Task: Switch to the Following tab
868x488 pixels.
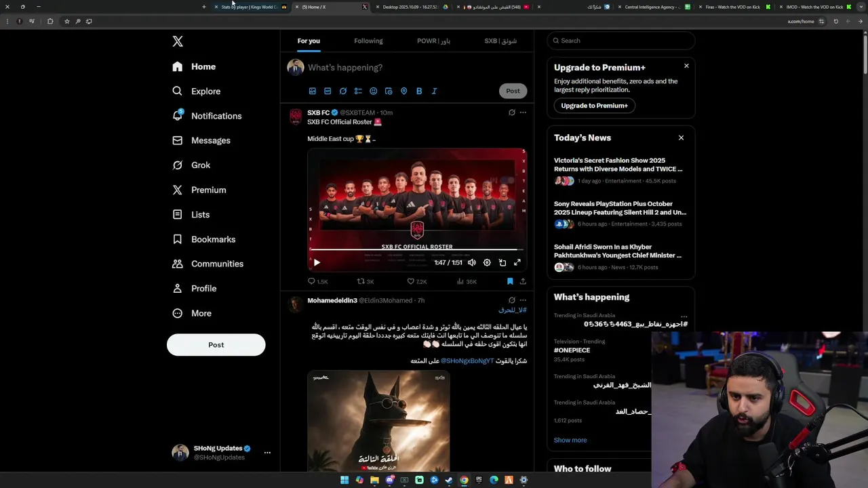Action: click(368, 41)
